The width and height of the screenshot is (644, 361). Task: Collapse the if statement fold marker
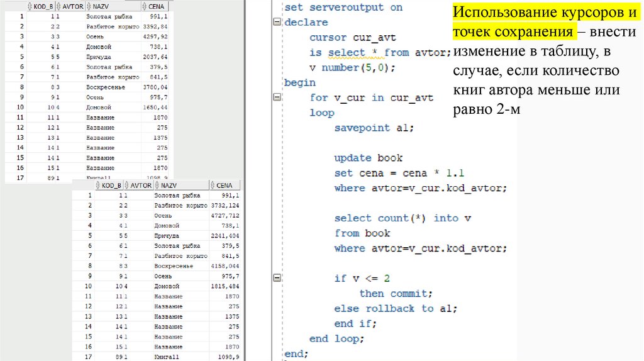pos(275,278)
